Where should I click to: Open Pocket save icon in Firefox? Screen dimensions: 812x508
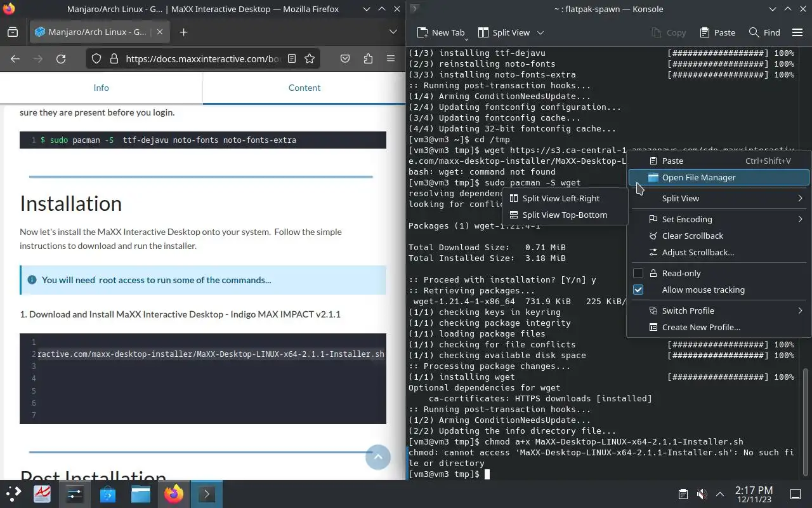[345, 58]
